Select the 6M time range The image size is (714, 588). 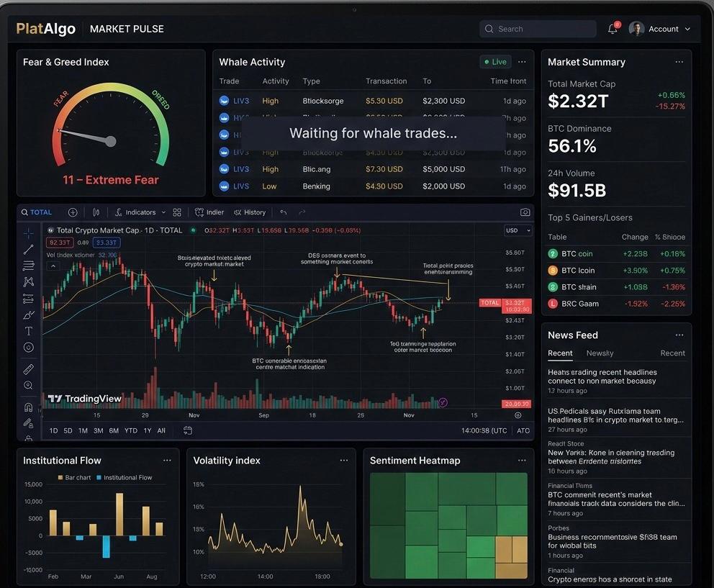pos(114,430)
